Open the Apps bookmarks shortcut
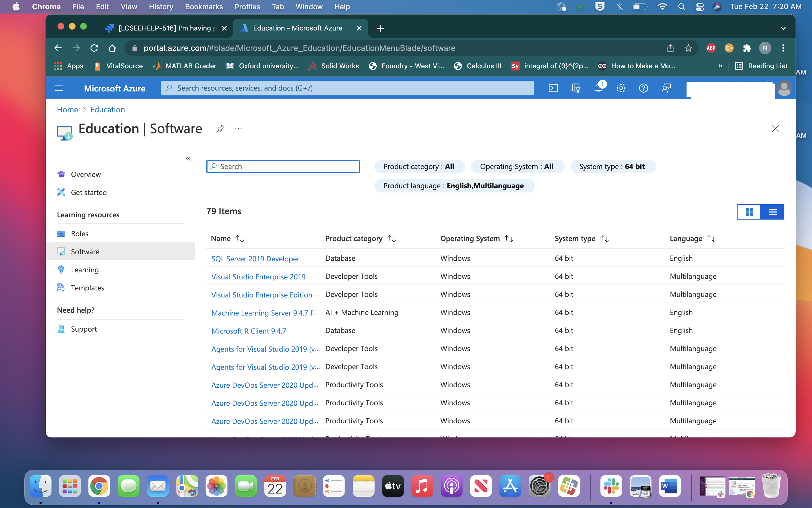 point(69,66)
